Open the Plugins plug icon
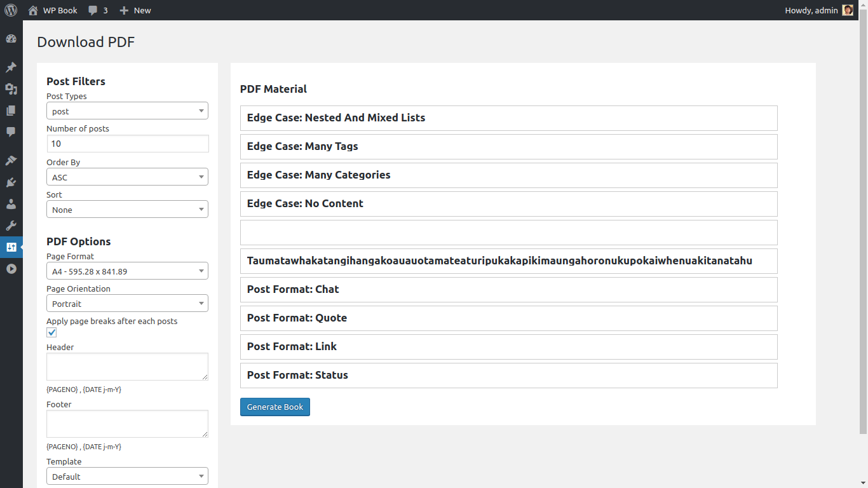868x488 pixels. click(x=11, y=182)
